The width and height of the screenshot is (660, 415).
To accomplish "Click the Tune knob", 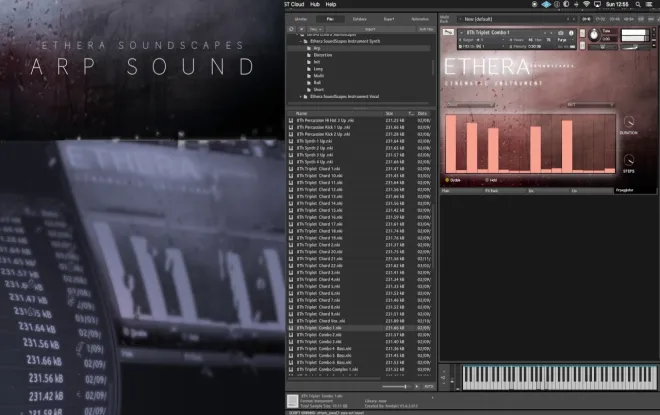I will point(594,35).
